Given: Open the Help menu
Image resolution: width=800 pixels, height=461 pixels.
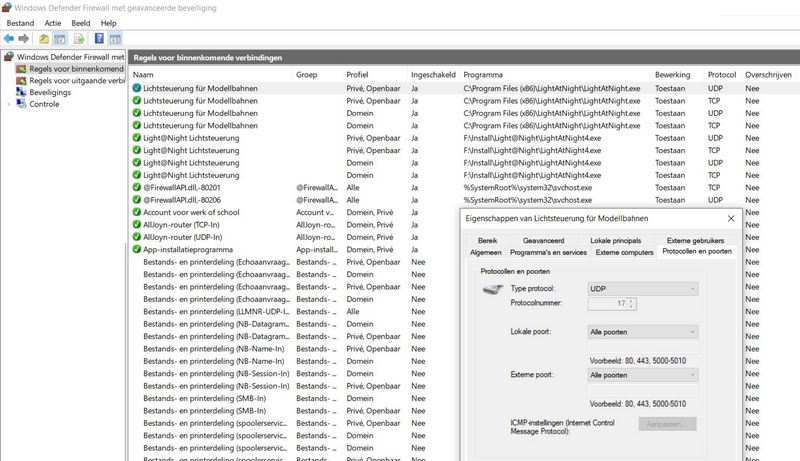Looking at the screenshot, I should pyautogui.click(x=108, y=23).
